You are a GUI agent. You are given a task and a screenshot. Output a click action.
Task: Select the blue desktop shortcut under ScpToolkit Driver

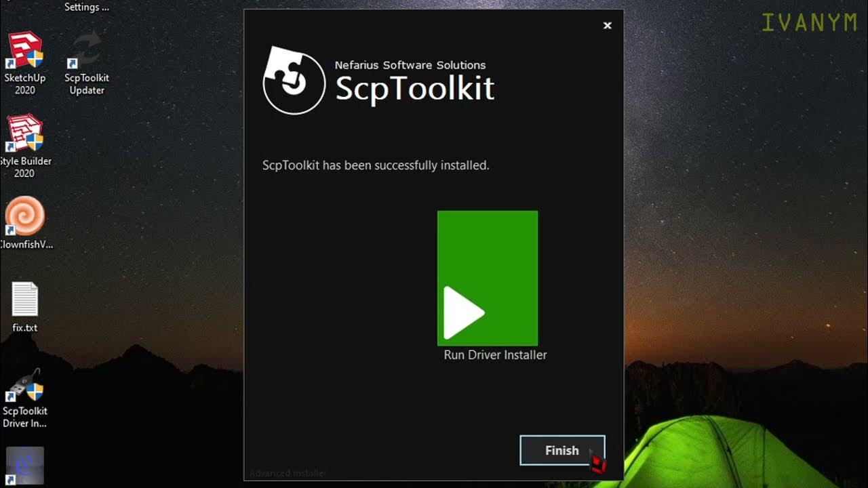(25, 466)
